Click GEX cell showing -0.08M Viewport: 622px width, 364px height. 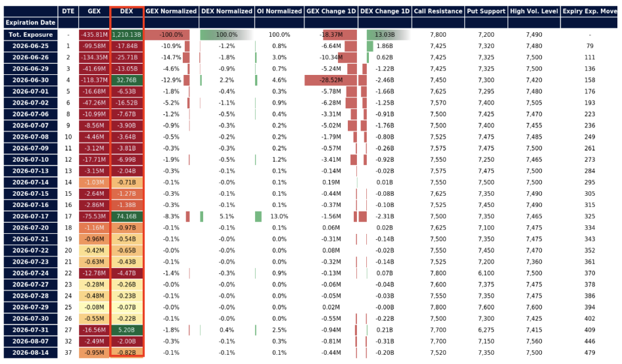click(94, 307)
